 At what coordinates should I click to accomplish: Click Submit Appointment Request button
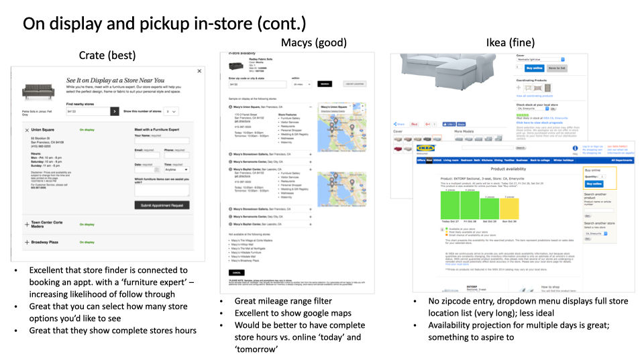tap(162, 205)
